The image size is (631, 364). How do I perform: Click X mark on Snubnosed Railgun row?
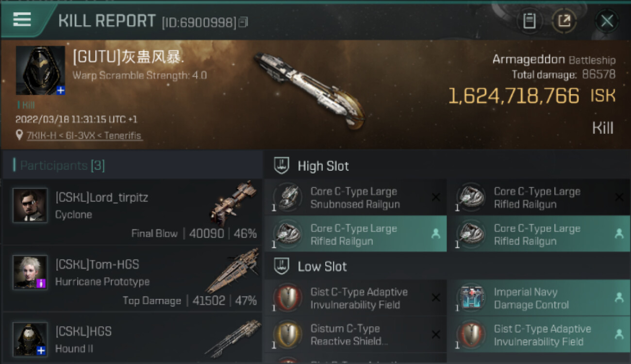436,197
